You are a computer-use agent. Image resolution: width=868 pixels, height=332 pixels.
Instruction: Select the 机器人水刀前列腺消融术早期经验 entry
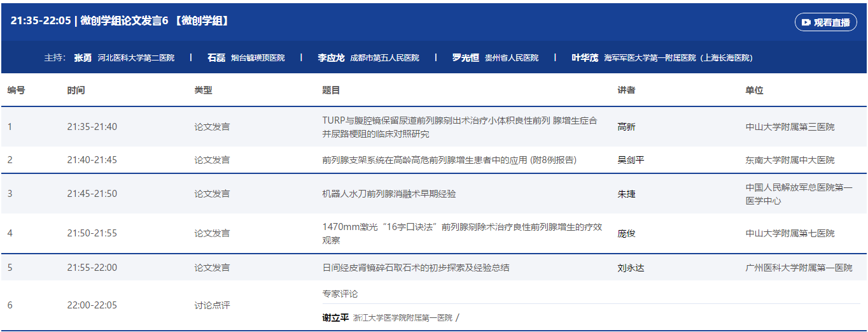click(x=389, y=194)
